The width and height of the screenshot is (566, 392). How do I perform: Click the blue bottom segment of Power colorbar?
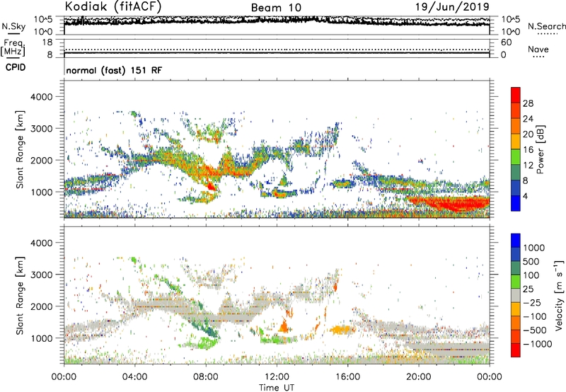tap(516, 203)
